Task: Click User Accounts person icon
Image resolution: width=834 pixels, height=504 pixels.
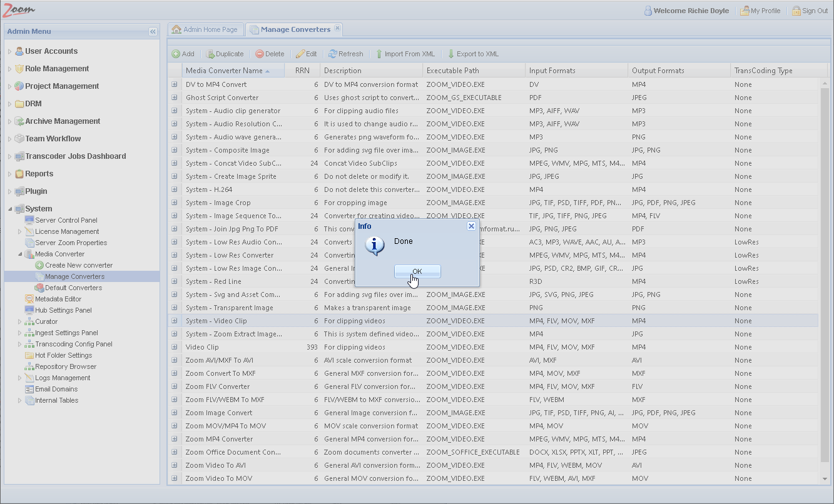Action: pos(19,51)
